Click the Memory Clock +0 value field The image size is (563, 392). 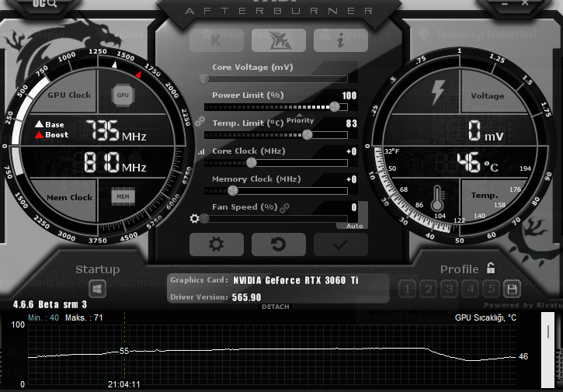(x=352, y=179)
